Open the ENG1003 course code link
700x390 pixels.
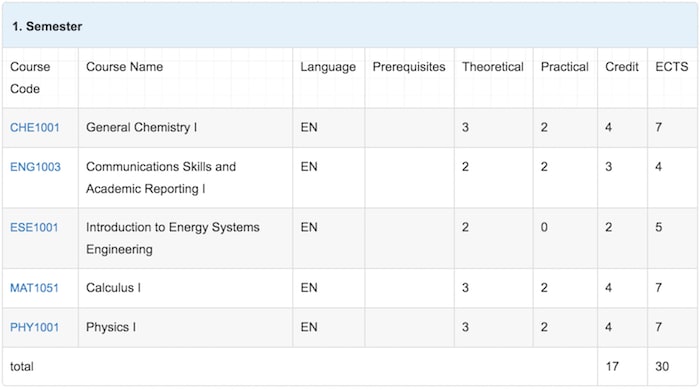tap(35, 167)
